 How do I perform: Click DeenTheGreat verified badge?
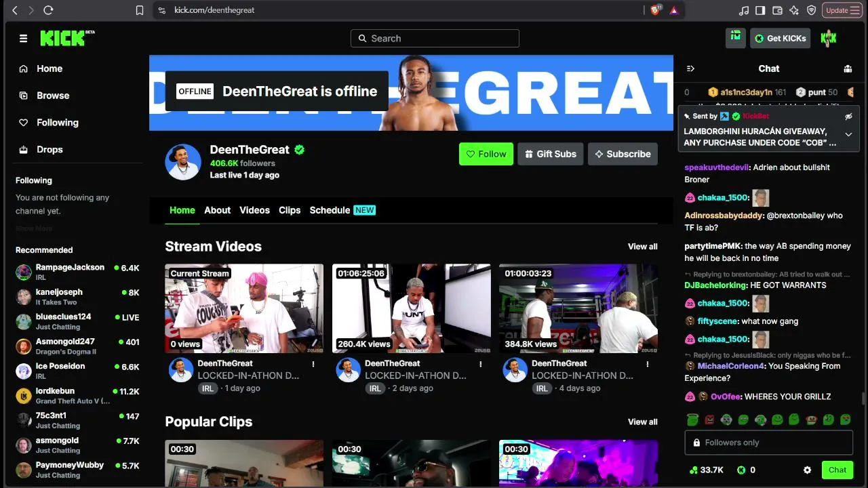[300, 150]
